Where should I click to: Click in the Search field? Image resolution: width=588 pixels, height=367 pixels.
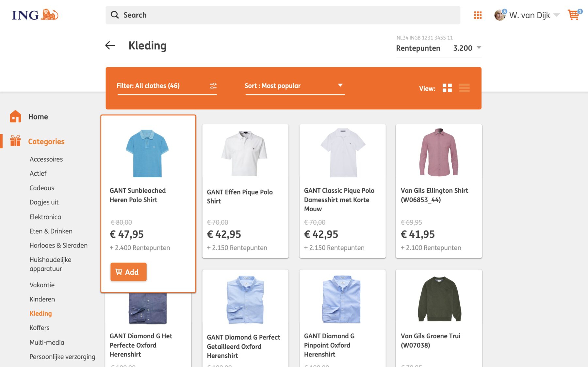click(x=283, y=15)
